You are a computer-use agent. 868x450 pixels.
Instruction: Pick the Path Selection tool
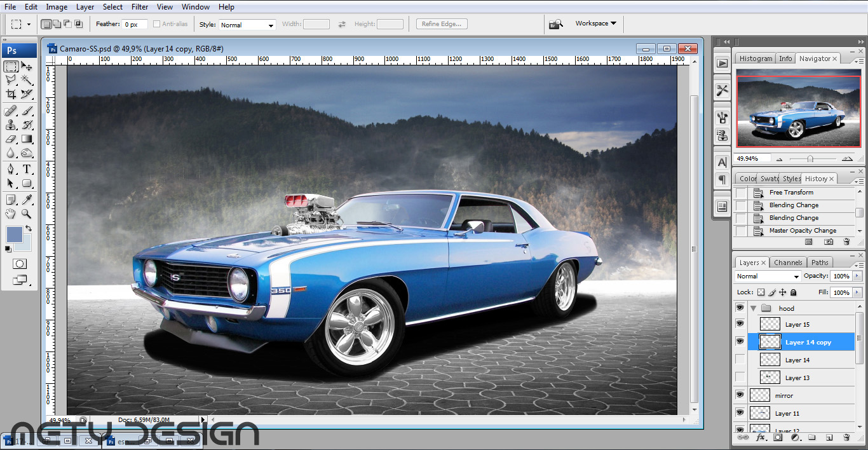11,184
